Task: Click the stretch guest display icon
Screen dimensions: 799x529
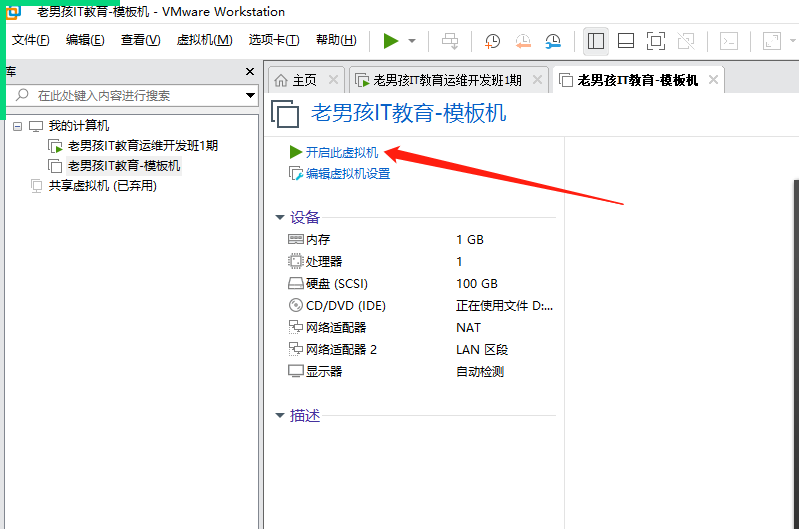Action: (x=772, y=41)
